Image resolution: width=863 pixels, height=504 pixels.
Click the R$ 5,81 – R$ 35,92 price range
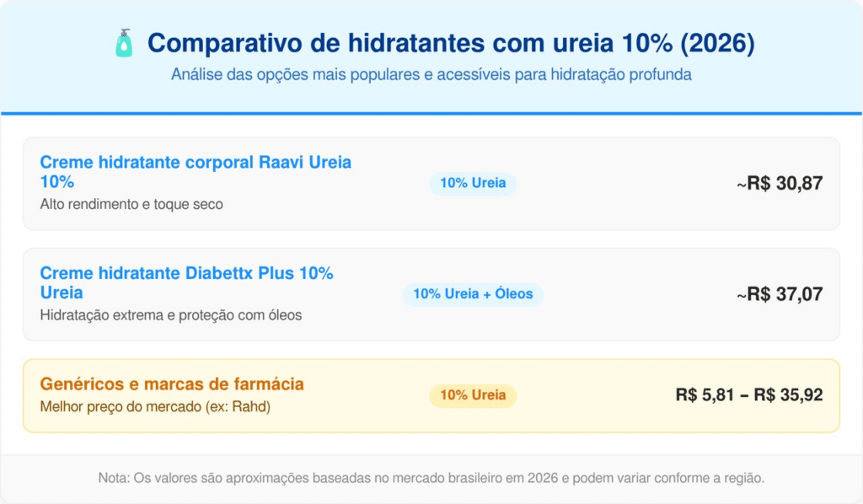pyautogui.click(x=749, y=395)
